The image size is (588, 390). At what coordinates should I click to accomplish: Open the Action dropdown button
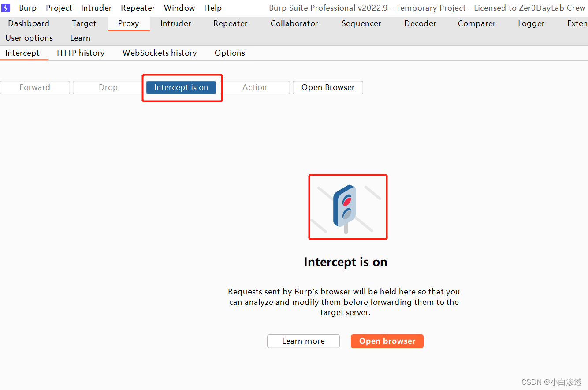point(255,87)
